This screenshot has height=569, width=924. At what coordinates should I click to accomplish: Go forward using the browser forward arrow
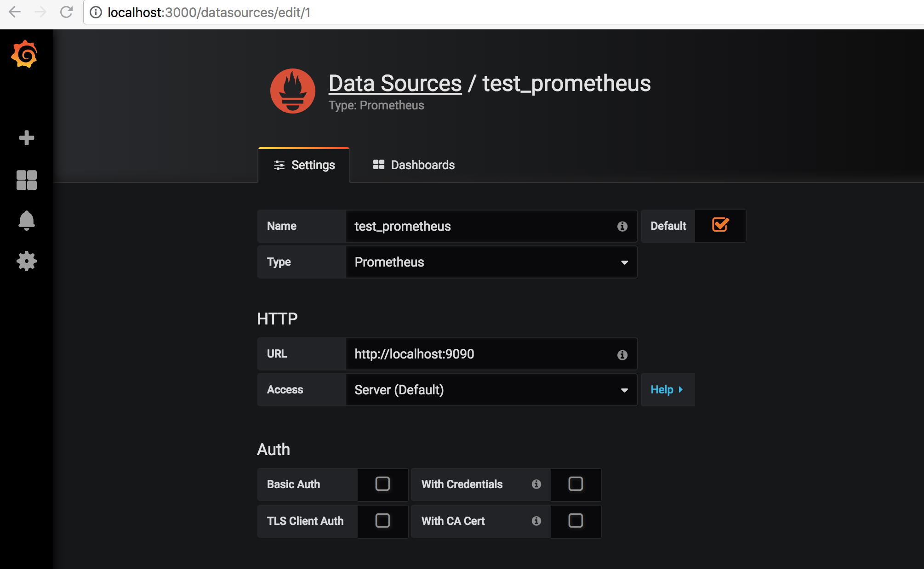click(41, 12)
